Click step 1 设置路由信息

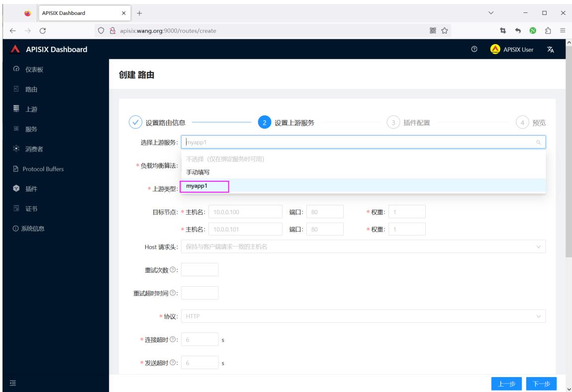click(x=157, y=122)
